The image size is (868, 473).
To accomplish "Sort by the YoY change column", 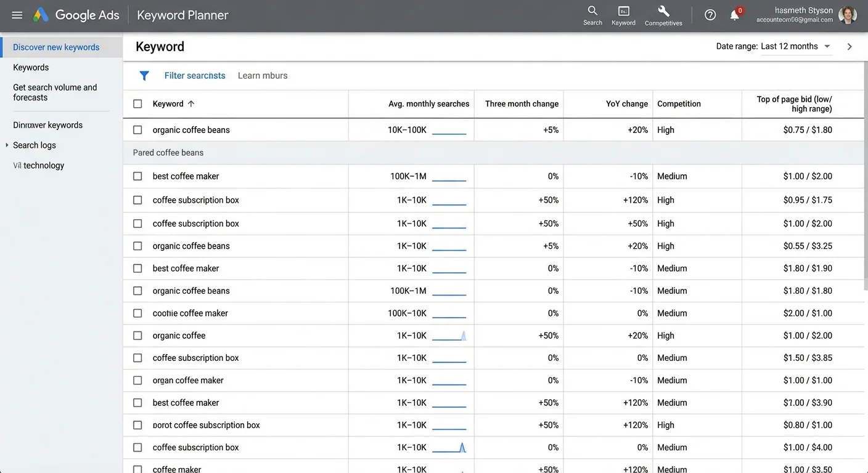I will pos(626,103).
